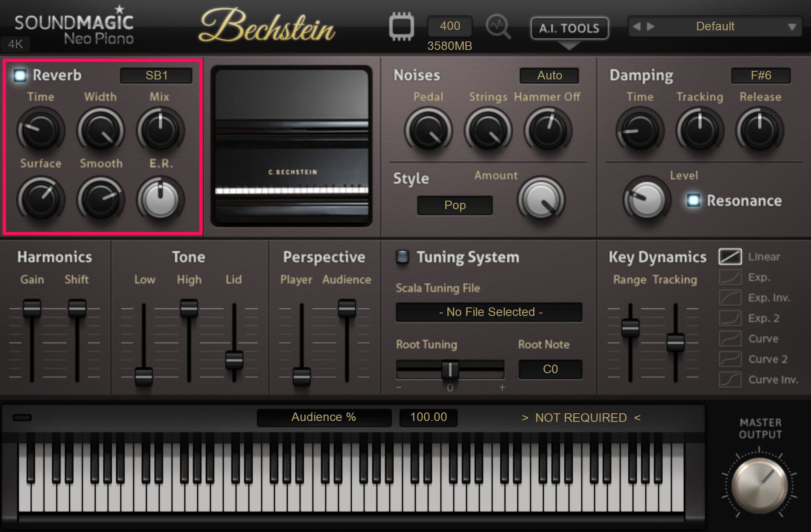Open the Audience % parameter selector

[324, 417]
